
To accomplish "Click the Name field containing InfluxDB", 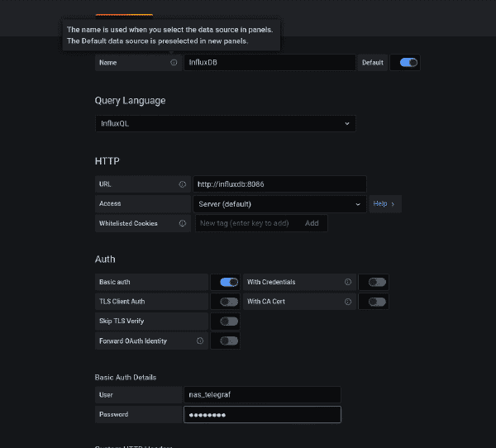I will point(269,62).
